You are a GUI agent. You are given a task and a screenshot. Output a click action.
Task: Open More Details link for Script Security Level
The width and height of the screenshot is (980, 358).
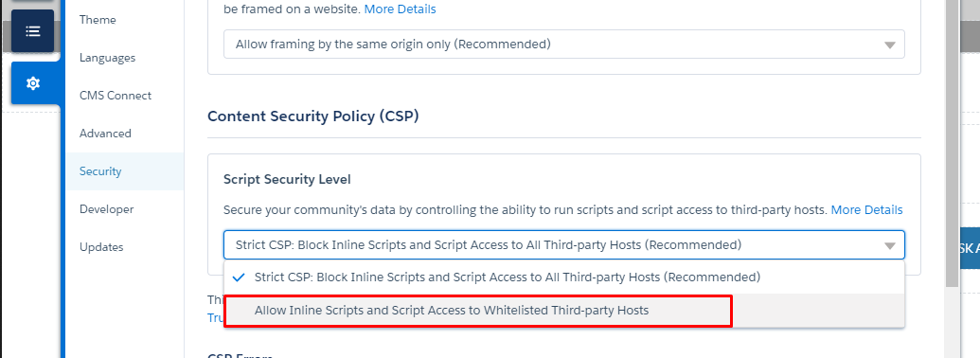867,210
